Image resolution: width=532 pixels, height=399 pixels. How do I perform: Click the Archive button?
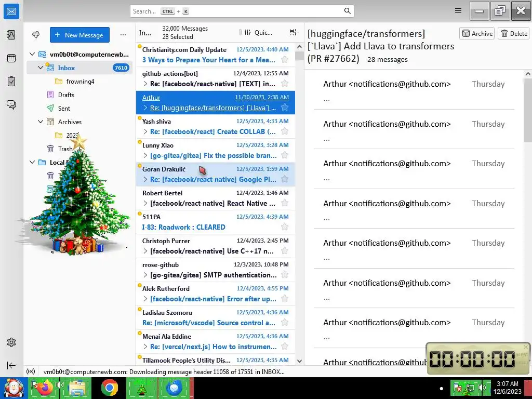point(477,33)
